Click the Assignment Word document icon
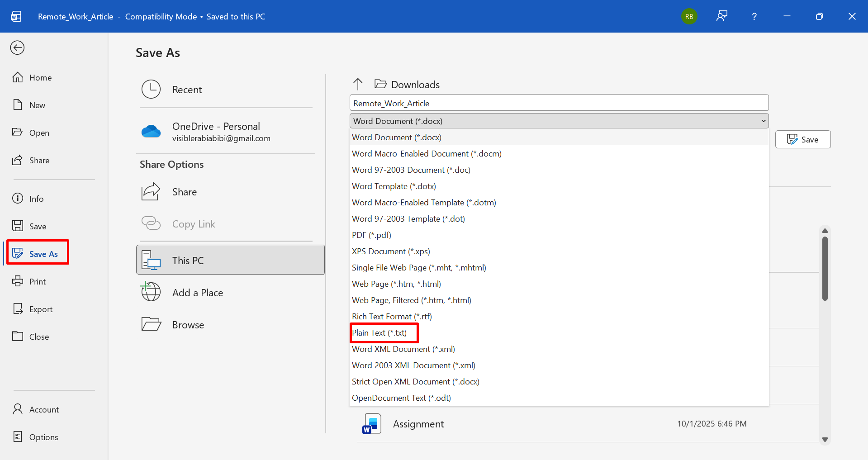This screenshot has height=460, width=868. 372,424
